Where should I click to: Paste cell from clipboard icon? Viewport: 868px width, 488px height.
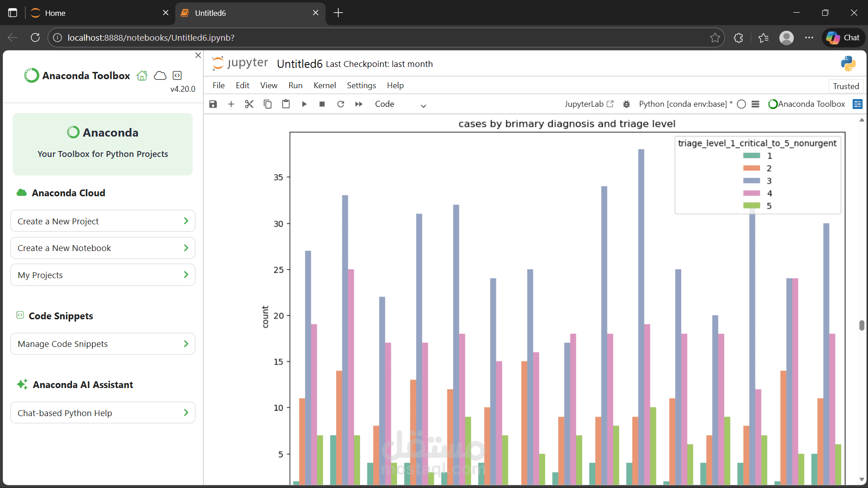coord(286,104)
